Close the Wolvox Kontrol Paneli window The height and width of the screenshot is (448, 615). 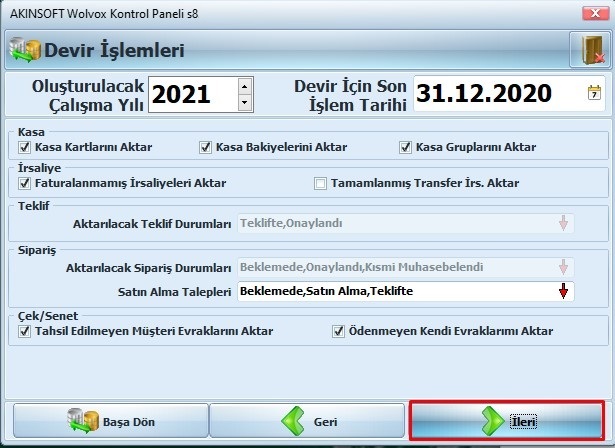pyautogui.click(x=595, y=13)
